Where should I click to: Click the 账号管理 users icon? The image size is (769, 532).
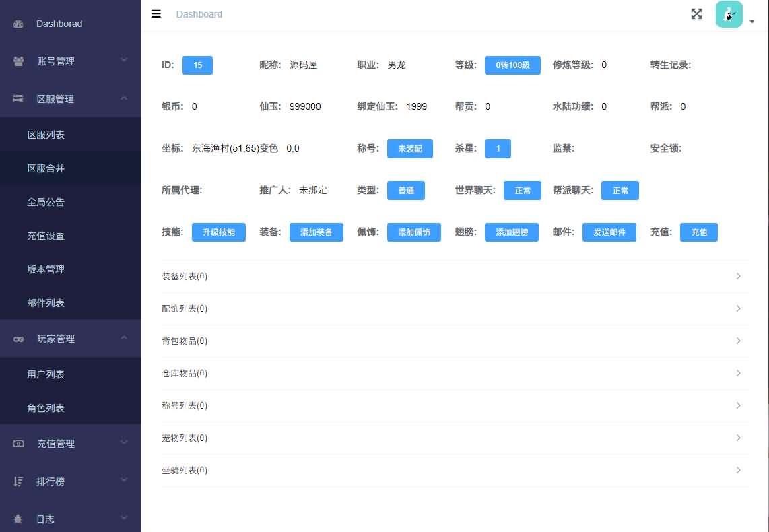(18, 61)
